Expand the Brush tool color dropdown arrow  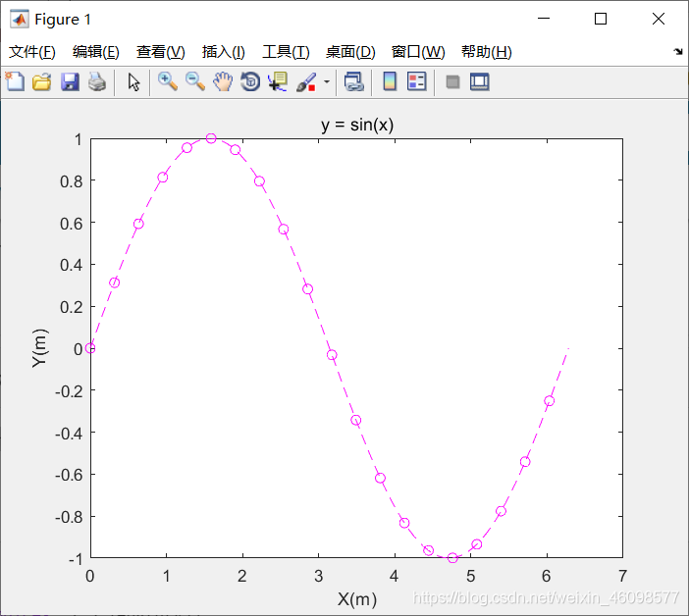pos(327,81)
